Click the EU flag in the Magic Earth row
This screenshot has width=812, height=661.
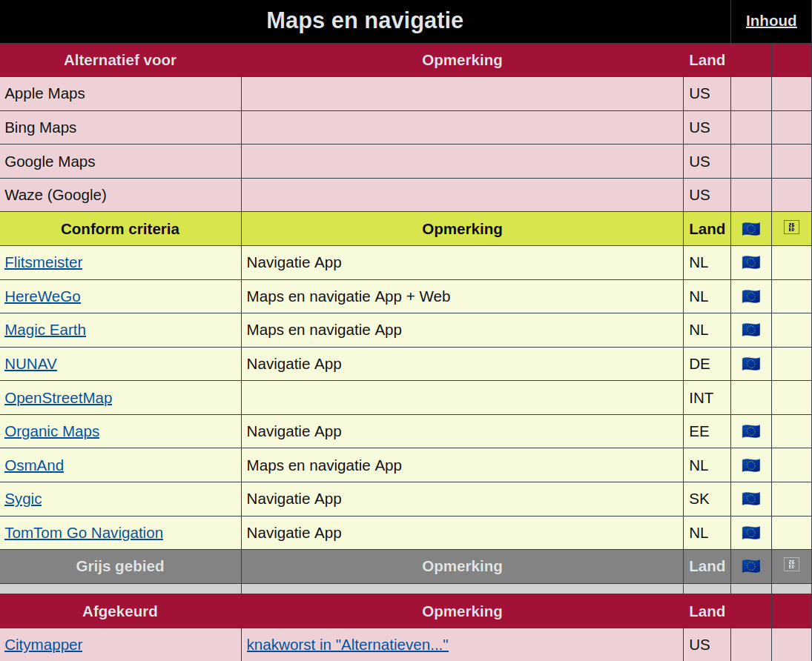751,330
